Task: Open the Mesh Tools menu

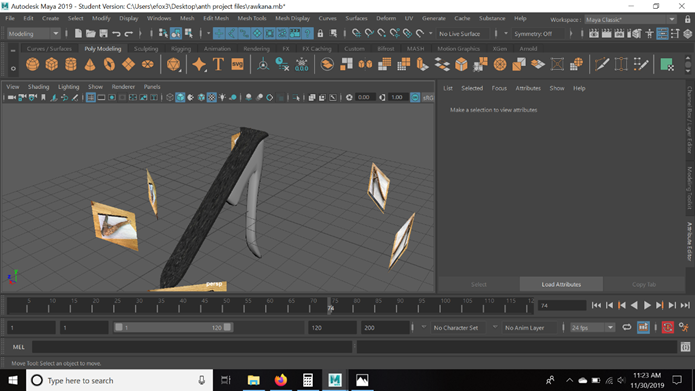Action: coord(252,18)
